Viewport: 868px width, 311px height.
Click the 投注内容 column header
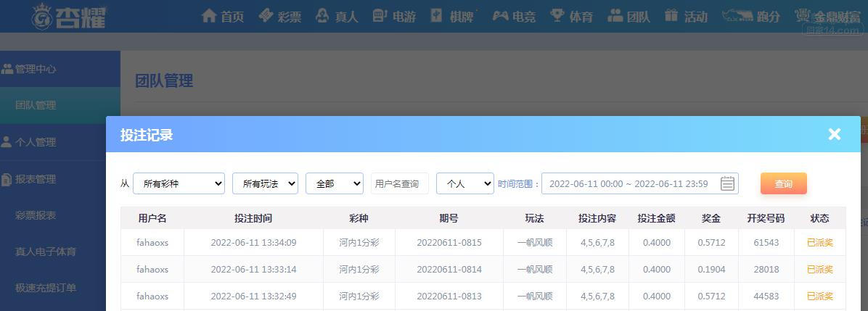[597, 218]
